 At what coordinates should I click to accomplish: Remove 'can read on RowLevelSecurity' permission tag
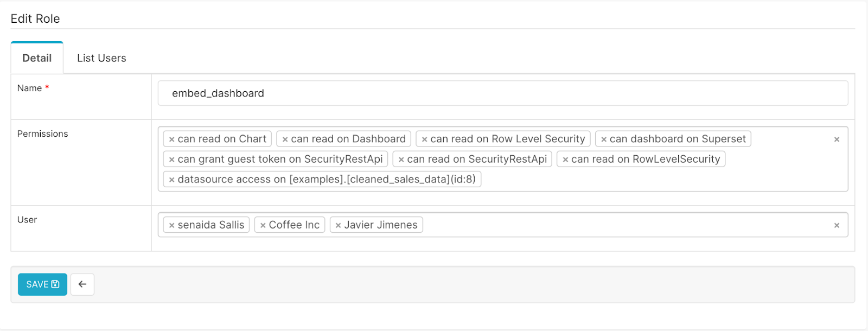point(565,160)
